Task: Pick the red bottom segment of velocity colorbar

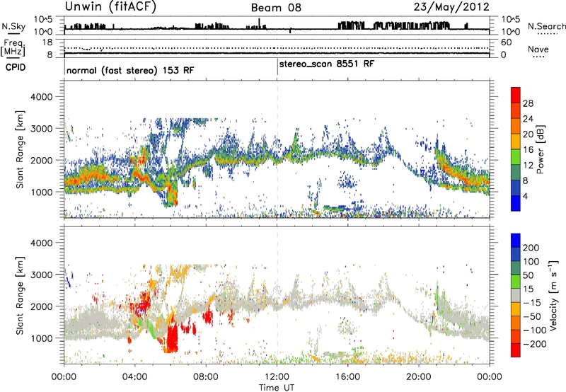Action: [x=516, y=350]
